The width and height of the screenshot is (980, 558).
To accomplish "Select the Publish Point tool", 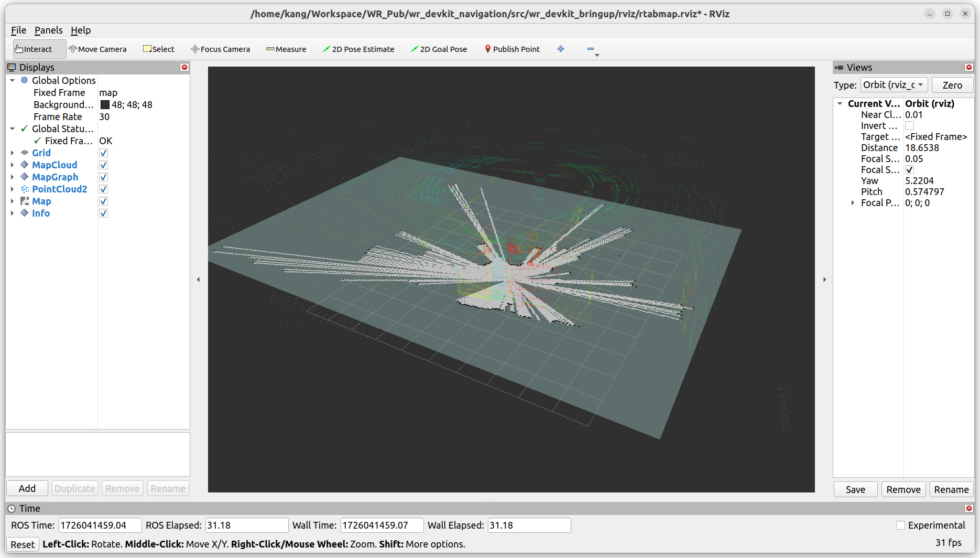I will pyautogui.click(x=512, y=49).
